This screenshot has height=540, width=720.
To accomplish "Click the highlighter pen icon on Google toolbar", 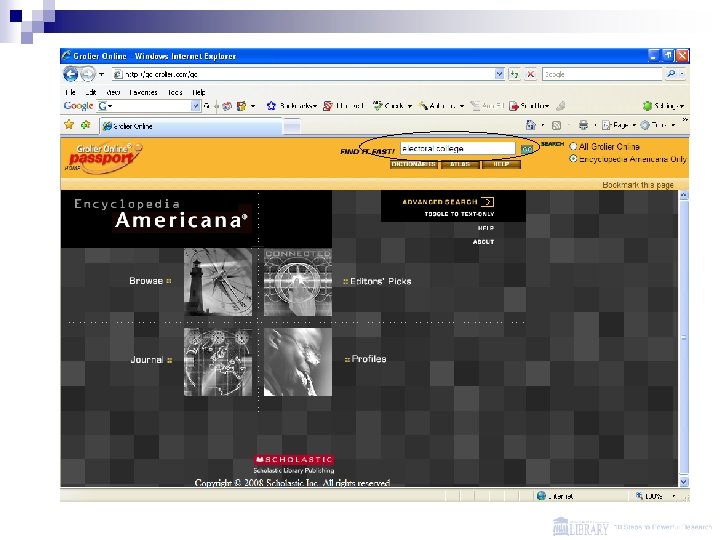I will 560,106.
